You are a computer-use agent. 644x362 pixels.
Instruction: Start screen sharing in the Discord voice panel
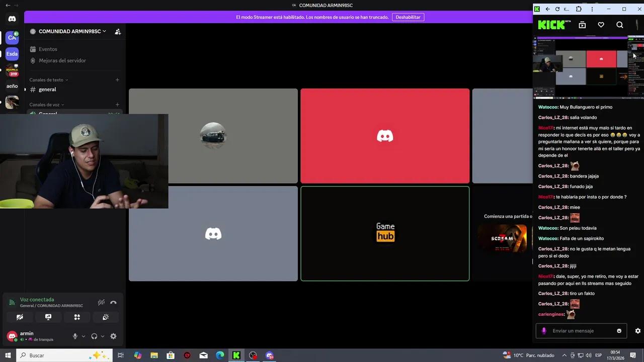click(x=48, y=317)
